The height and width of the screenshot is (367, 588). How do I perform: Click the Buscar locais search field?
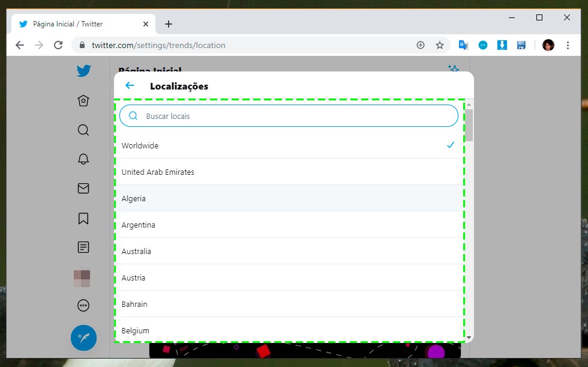(x=294, y=116)
